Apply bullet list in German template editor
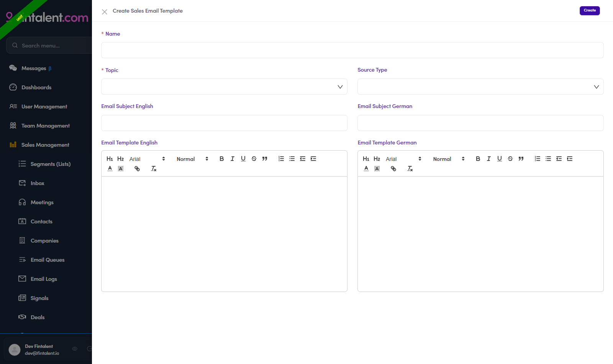This screenshot has width=613, height=364. click(x=548, y=159)
